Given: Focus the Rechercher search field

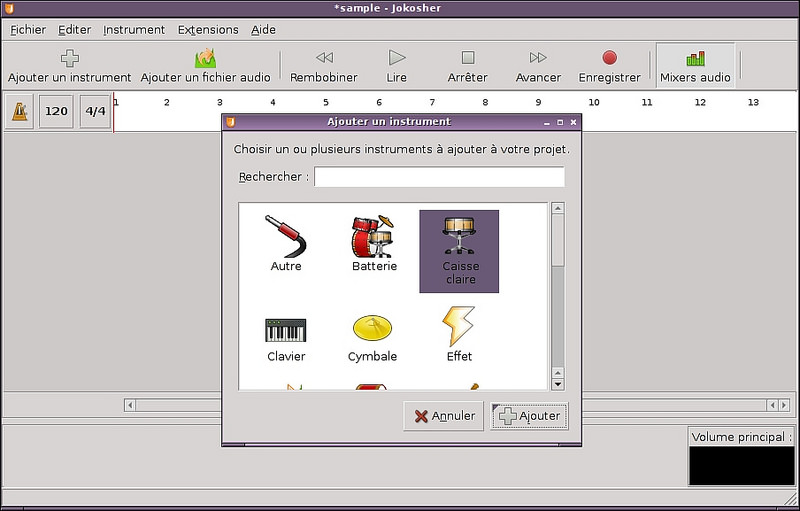Looking at the screenshot, I should [439, 177].
